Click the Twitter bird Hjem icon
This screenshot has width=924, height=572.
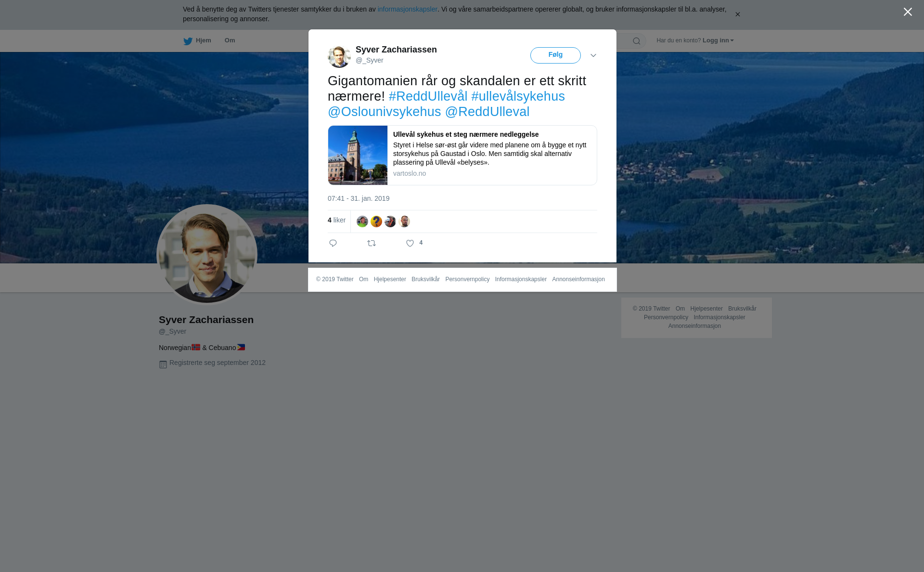point(188,41)
